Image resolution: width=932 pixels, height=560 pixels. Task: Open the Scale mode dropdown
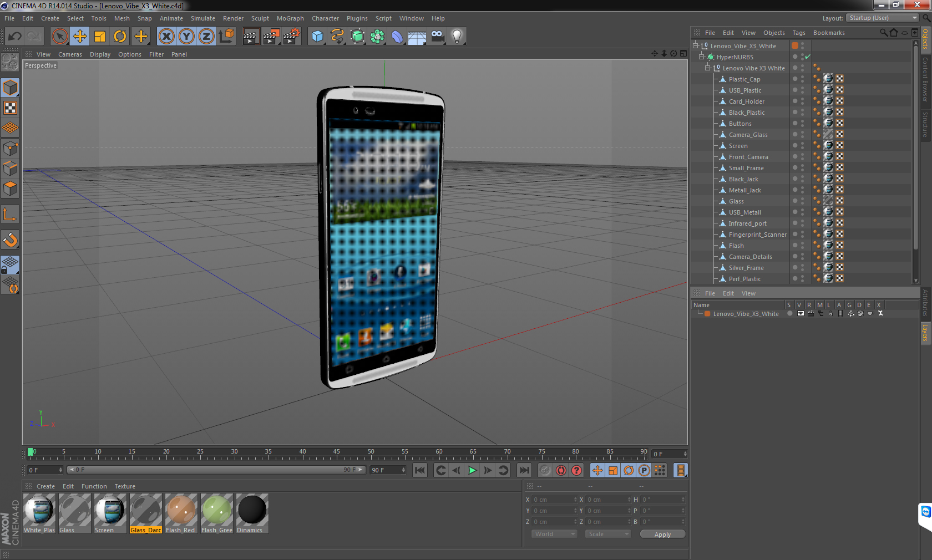pos(608,534)
